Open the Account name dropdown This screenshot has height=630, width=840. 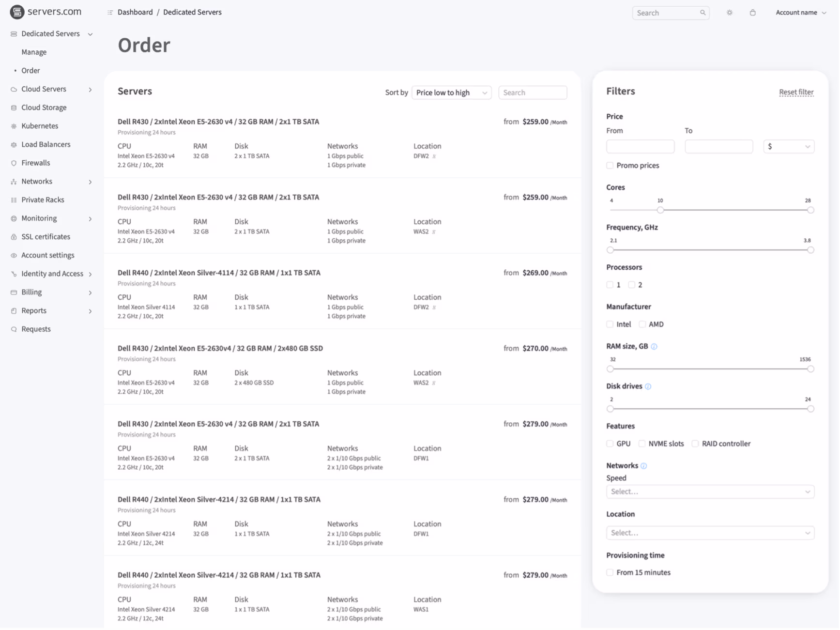click(x=801, y=13)
